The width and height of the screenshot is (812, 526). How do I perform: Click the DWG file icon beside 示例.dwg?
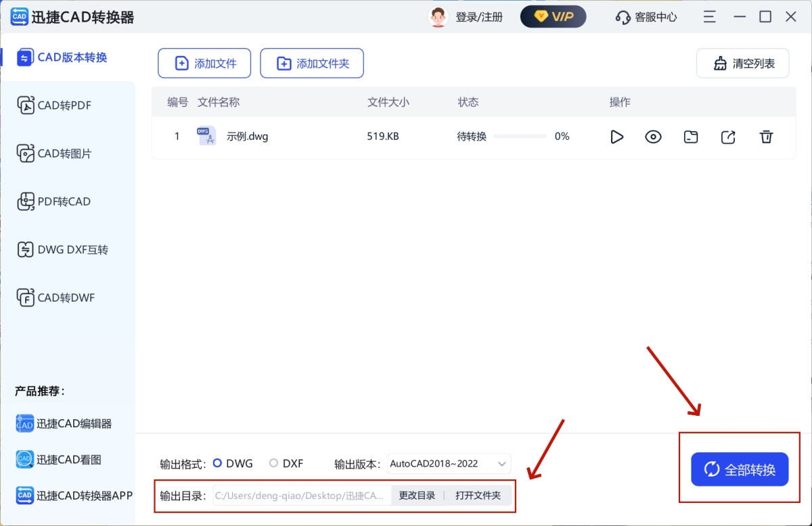pos(206,136)
